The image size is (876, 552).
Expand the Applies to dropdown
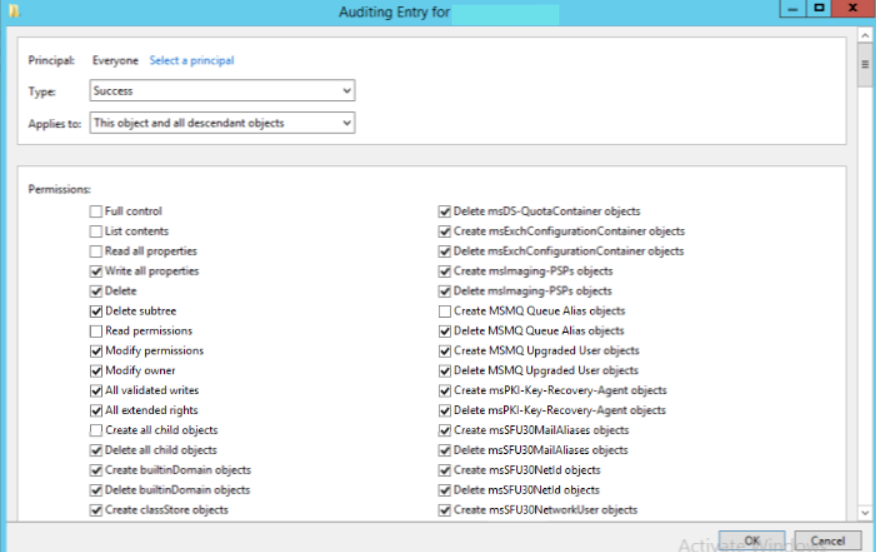221,123
